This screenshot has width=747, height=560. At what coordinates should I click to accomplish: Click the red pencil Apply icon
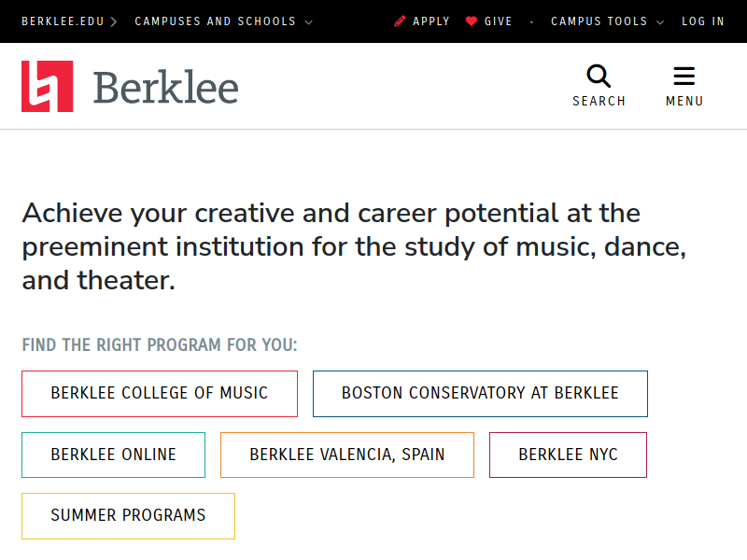pos(400,21)
